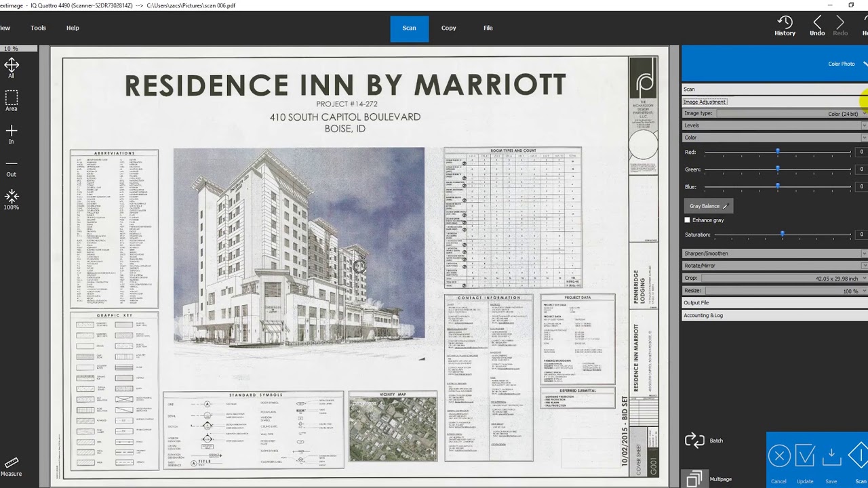Click the Saturation value field
868x488 pixels.
(861, 235)
